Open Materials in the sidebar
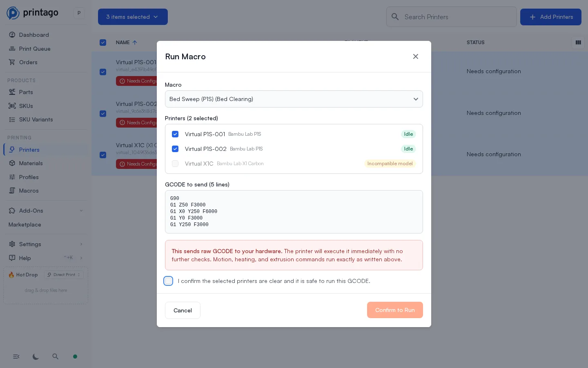This screenshot has width=588, height=368. click(31, 163)
